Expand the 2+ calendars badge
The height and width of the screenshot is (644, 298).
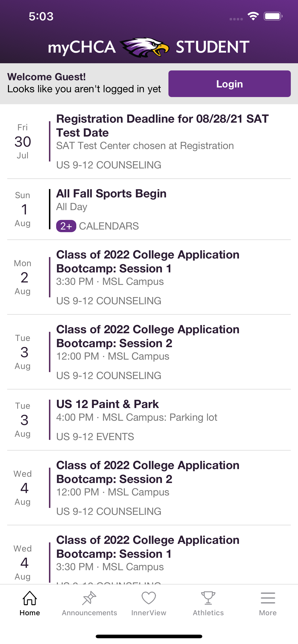[66, 226]
